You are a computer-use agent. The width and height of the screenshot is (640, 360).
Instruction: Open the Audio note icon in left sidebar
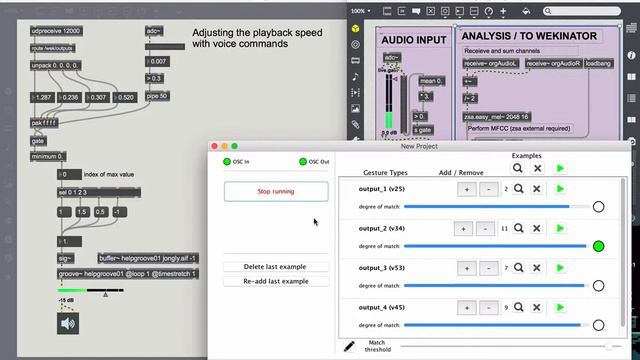356,76
